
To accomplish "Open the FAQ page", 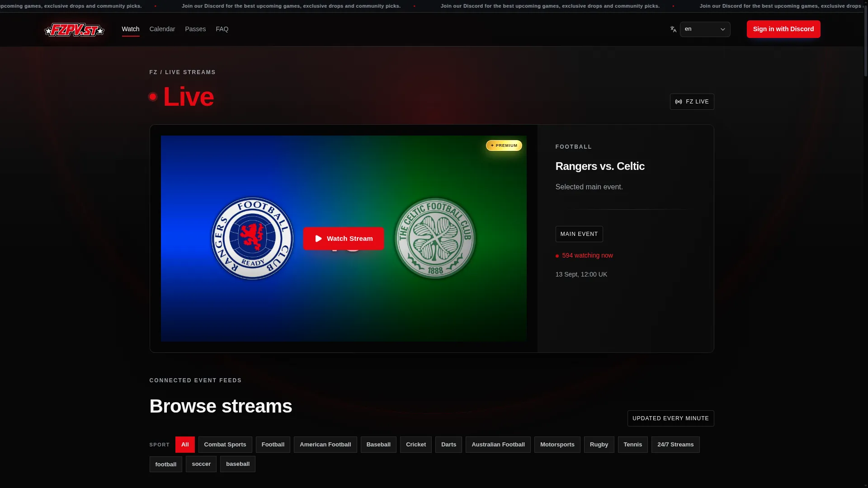I will 222,29.
